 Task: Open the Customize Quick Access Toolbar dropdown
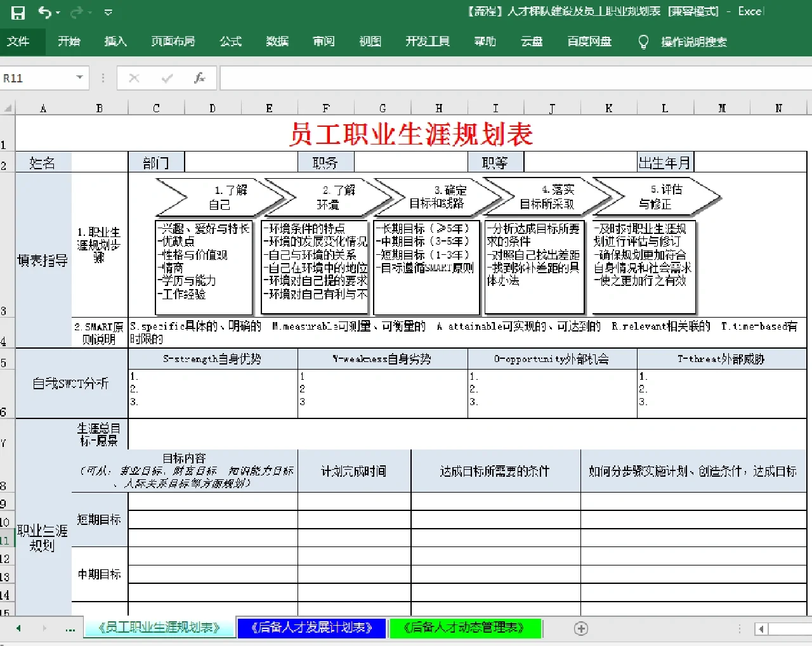pyautogui.click(x=108, y=13)
